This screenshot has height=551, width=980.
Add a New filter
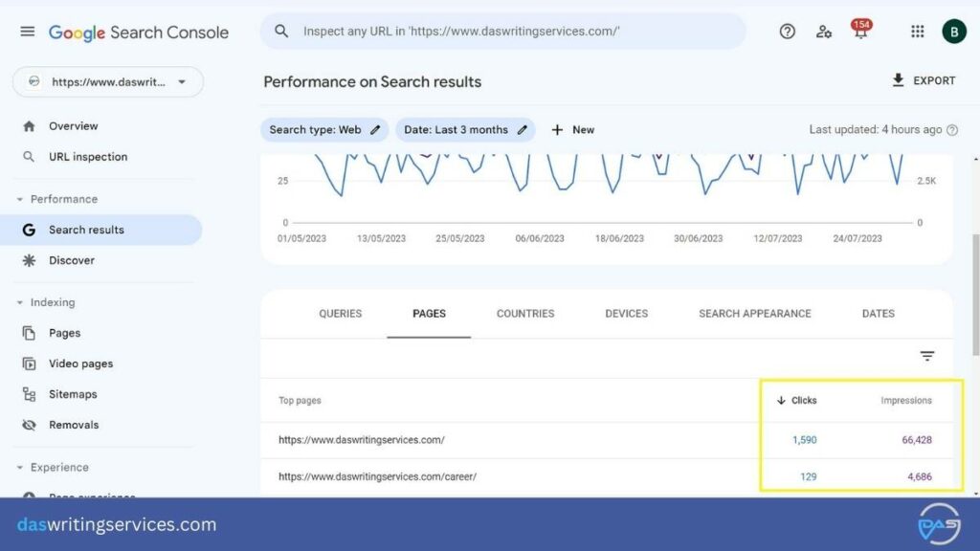tap(572, 130)
